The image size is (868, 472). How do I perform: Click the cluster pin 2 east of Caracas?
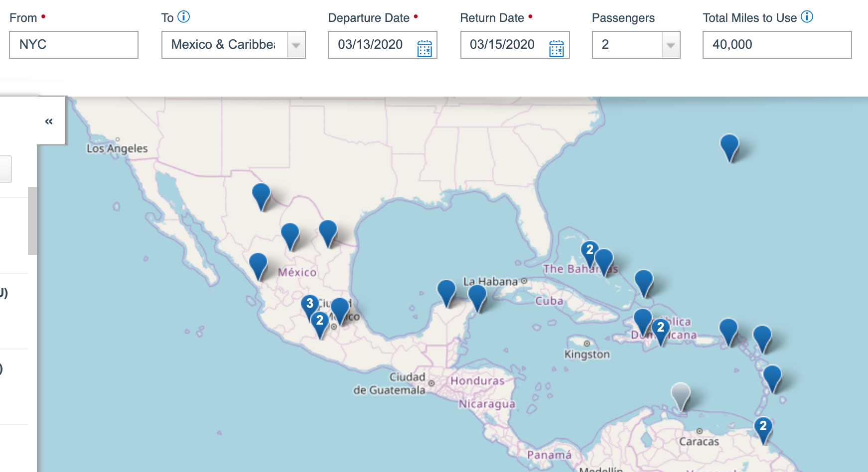click(x=763, y=427)
